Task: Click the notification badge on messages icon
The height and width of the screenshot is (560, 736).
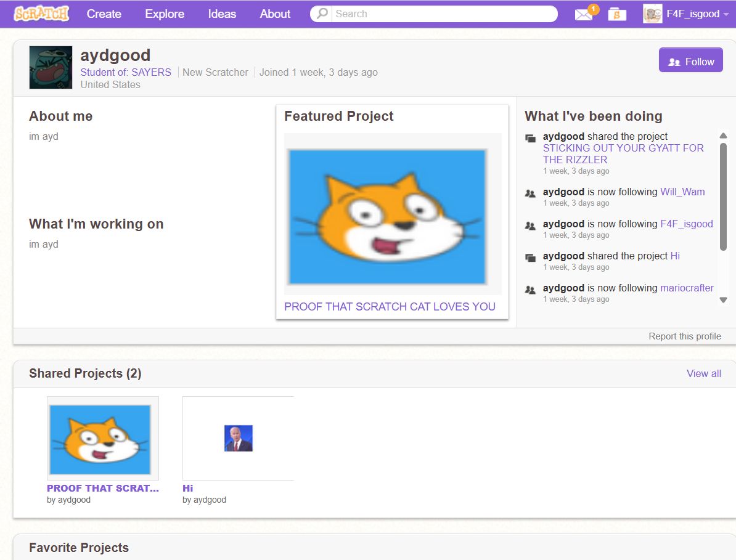Action: pos(594,9)
